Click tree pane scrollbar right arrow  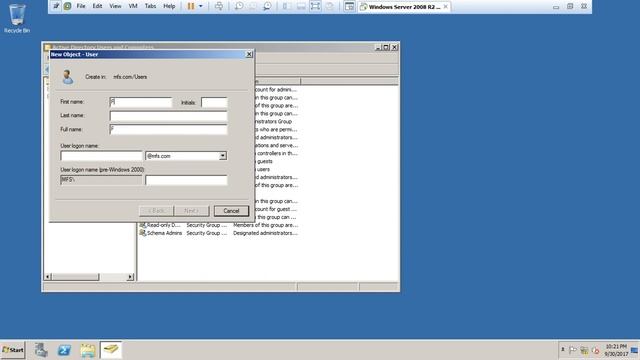130,277
